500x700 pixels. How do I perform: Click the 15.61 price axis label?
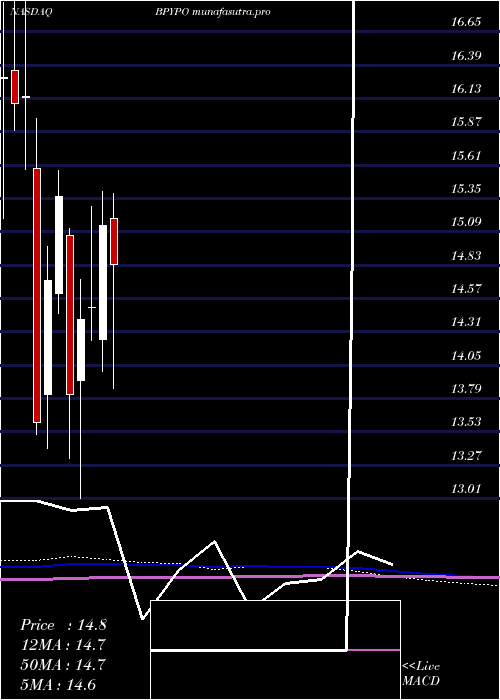pyautogui.click(x=466, y=156)
